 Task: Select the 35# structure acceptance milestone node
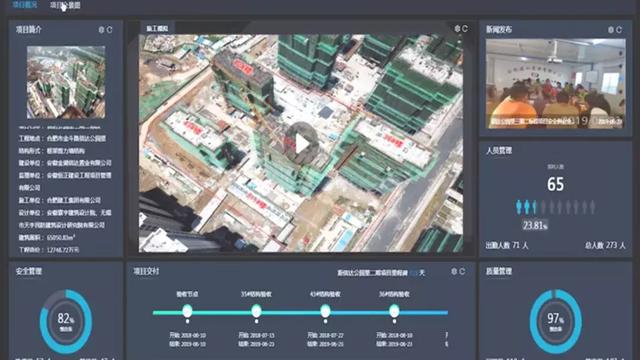(x=256, y=311)
